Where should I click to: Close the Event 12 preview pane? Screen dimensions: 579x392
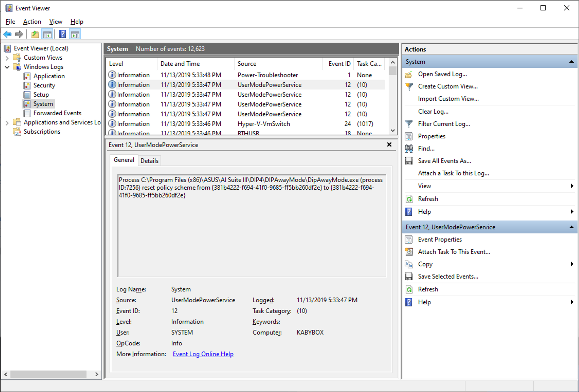click(389, 144)
